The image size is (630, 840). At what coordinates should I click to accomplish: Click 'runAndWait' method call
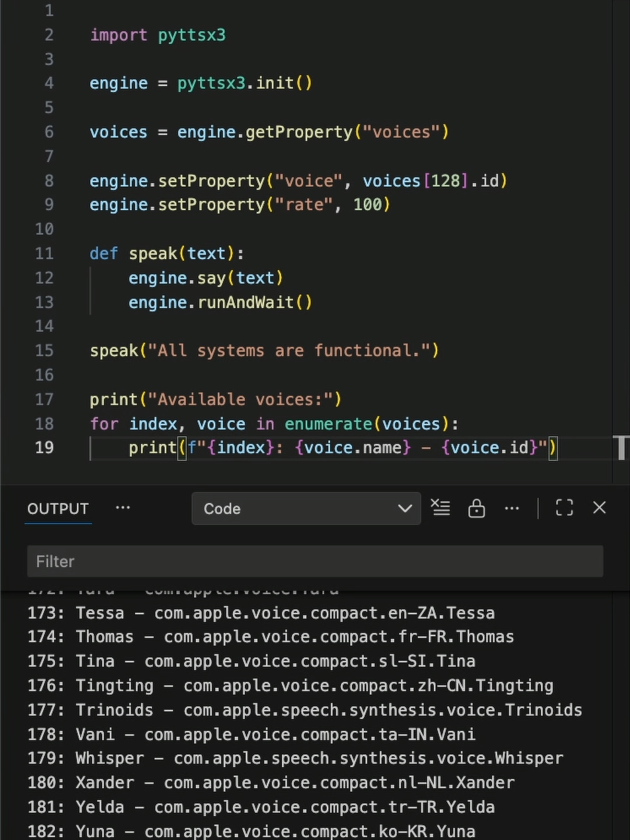coord(246,302)
